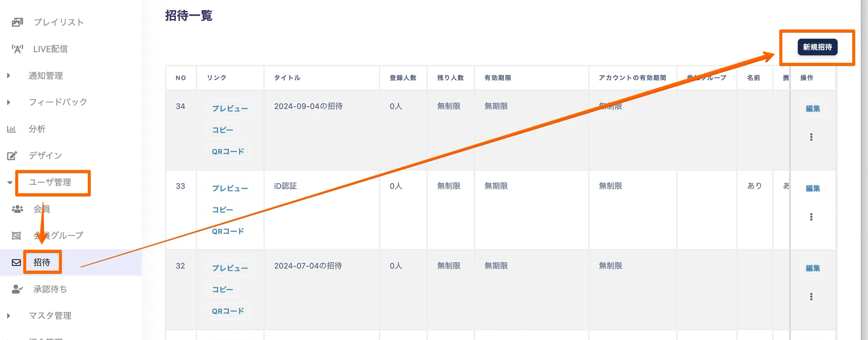This screenshot has width=868, height=340.
Task: Click the あり cell in row 33
Action: coord(754,186)
